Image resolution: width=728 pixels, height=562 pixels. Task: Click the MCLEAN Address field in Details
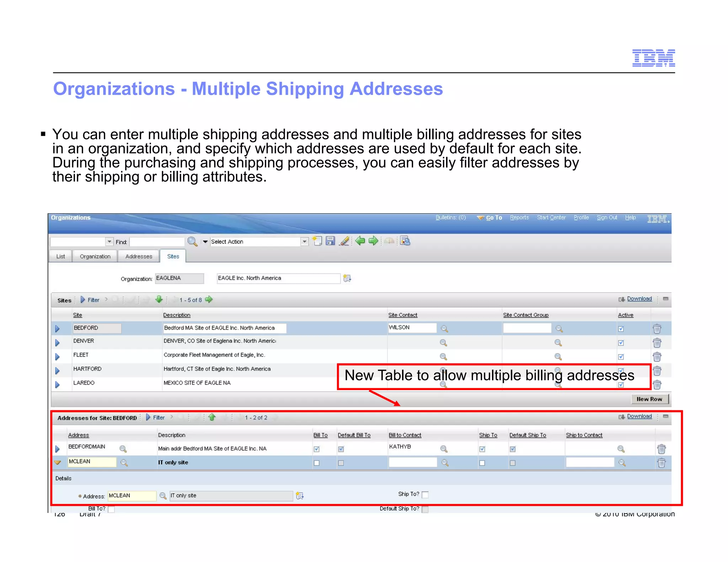click(x=132, y=496)
